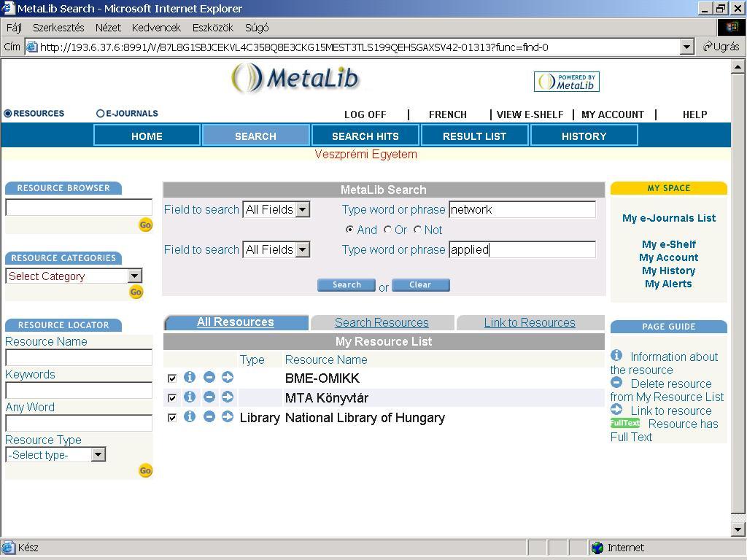The image size is (747, 560).
Task: Open the Szerkesztés menu
Action: pos(58,28)
